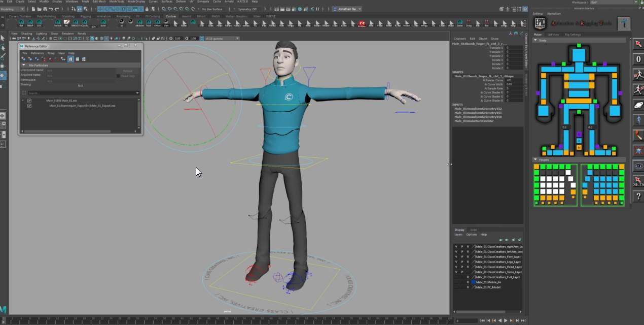Open the Proxy menu in Reference Editor
This screenshot has height=325, width=644.
pos(51,53)
